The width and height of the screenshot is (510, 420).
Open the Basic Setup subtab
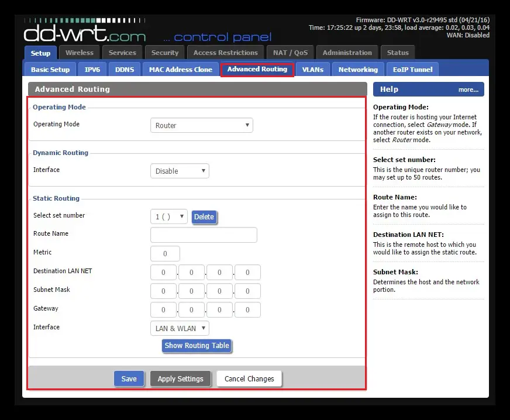(x=50, y=70)
